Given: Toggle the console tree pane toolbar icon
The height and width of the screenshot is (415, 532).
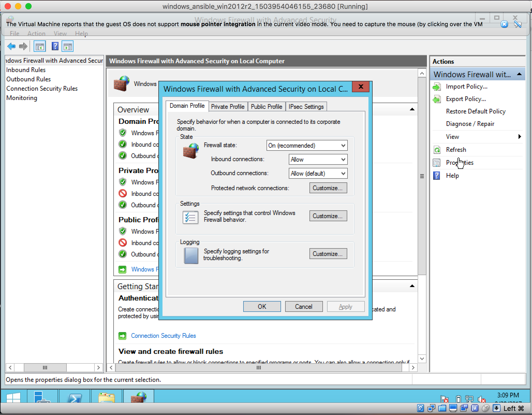Looking at the screenshot, I should (x=40, y=47).
